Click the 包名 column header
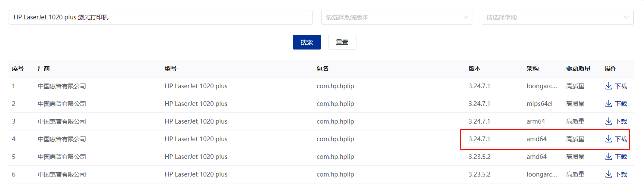644x186 pixels. coord(323,68)
